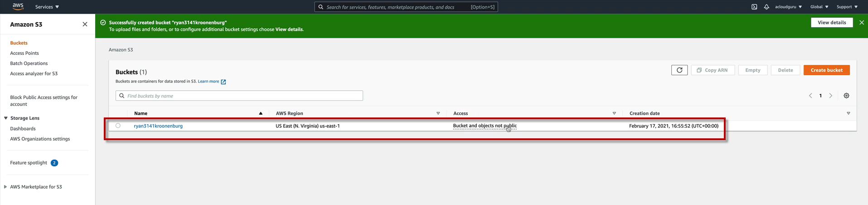This screenshot has width=868, height=205.
Task: Open the notifications bell
Action: point(766,7)
